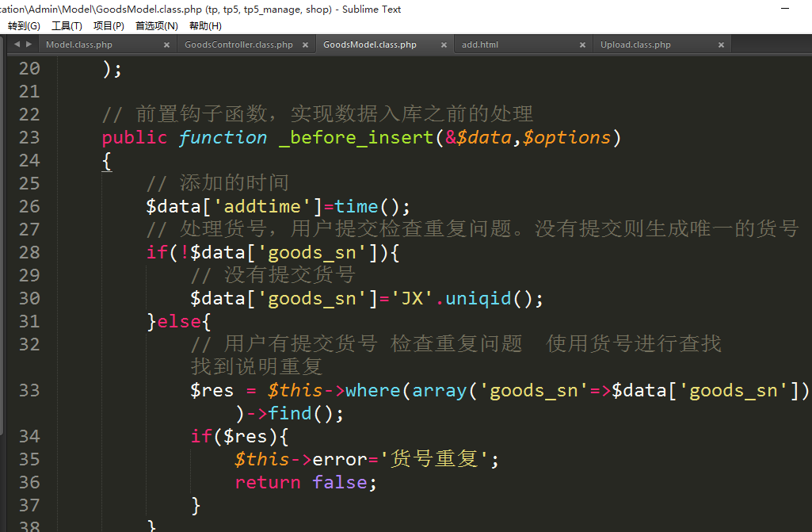Screen dimensions: 812x532
Task: Open the 工具(T) menu
Action: click(x=67, y=26)
